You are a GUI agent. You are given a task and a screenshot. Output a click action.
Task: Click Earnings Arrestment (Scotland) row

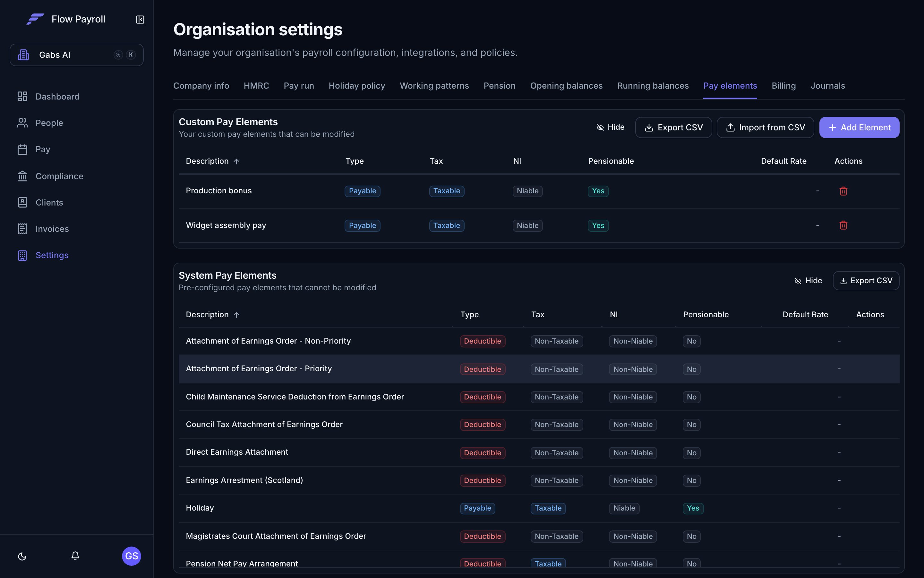click(x=539, y=480)
